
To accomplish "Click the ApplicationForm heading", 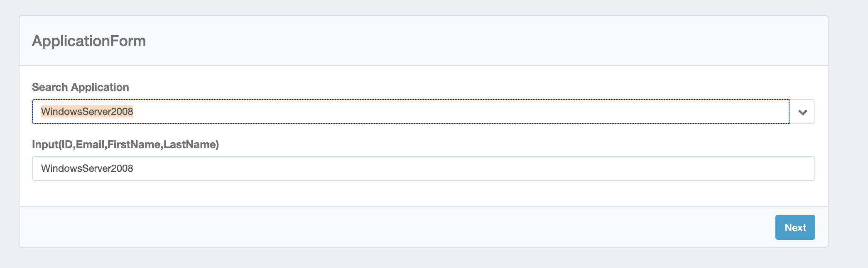I will [x=89, y=41].
